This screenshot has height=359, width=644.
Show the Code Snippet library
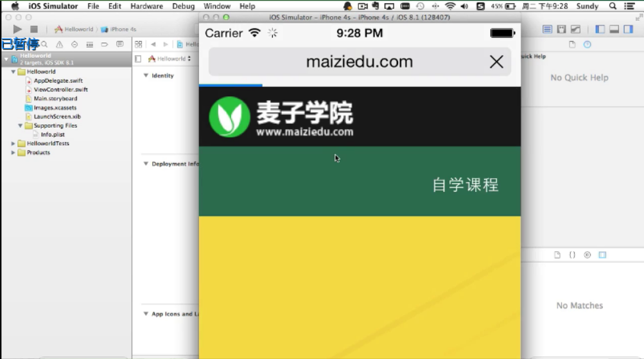tap(572, 255)
